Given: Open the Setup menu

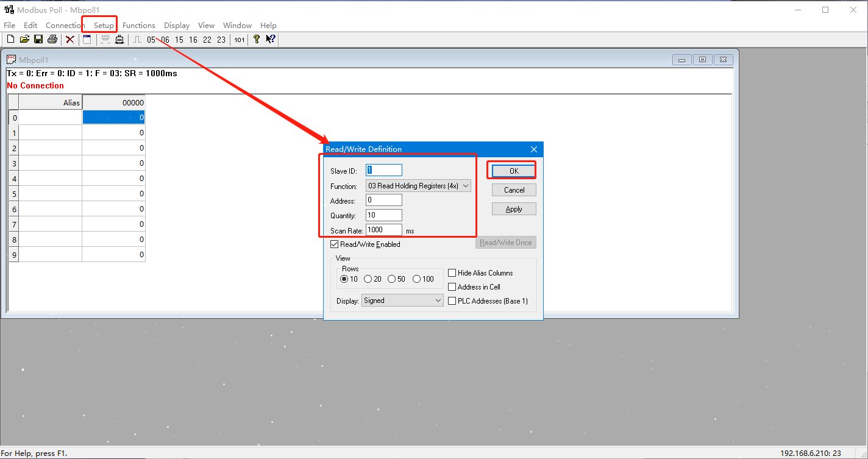Looking at the screenshot, I should pyautogui.click(x=104, y=26).
